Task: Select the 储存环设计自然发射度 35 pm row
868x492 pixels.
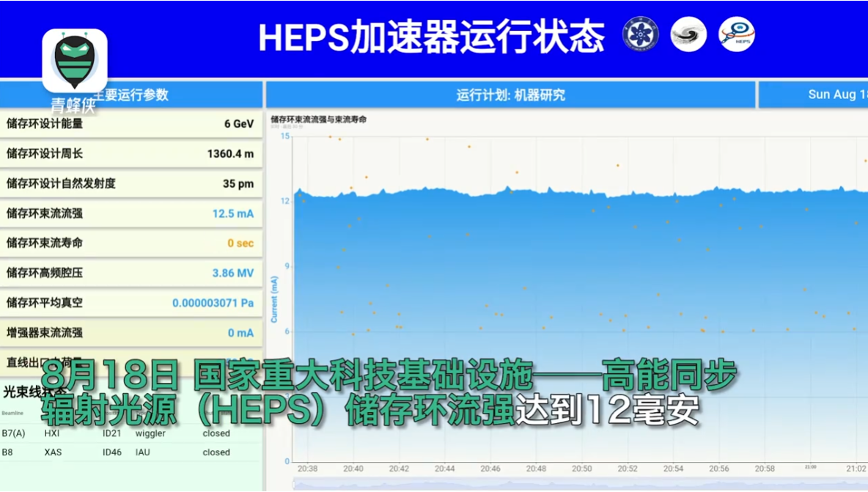Action: 130,184
